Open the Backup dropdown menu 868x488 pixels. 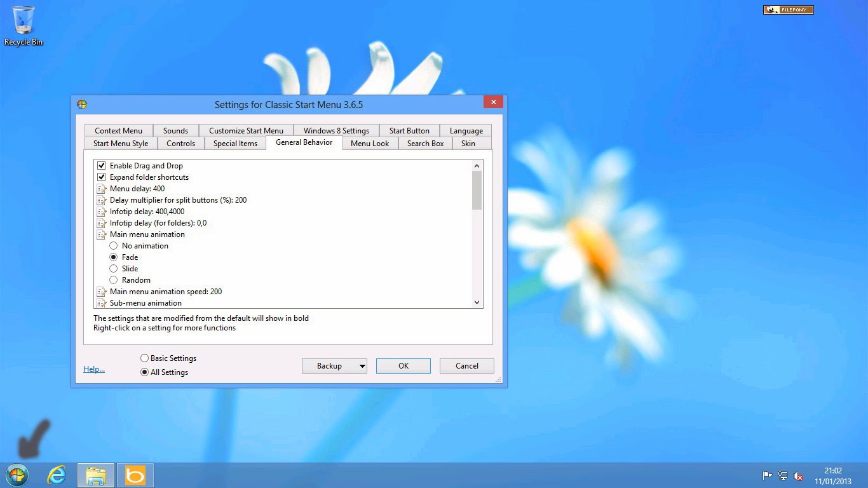(x=362, y=365)
